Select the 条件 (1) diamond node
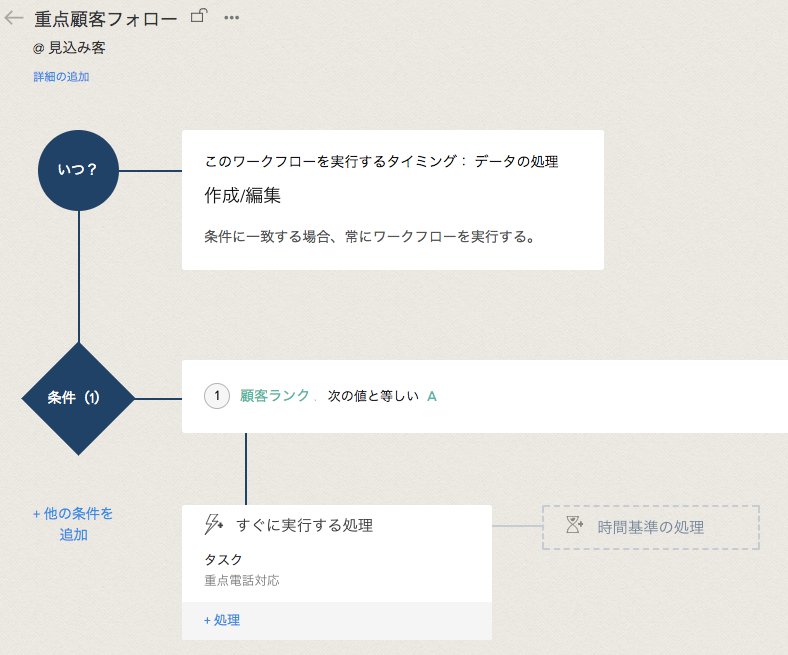The image size is (788, 655). click(78, 399)
